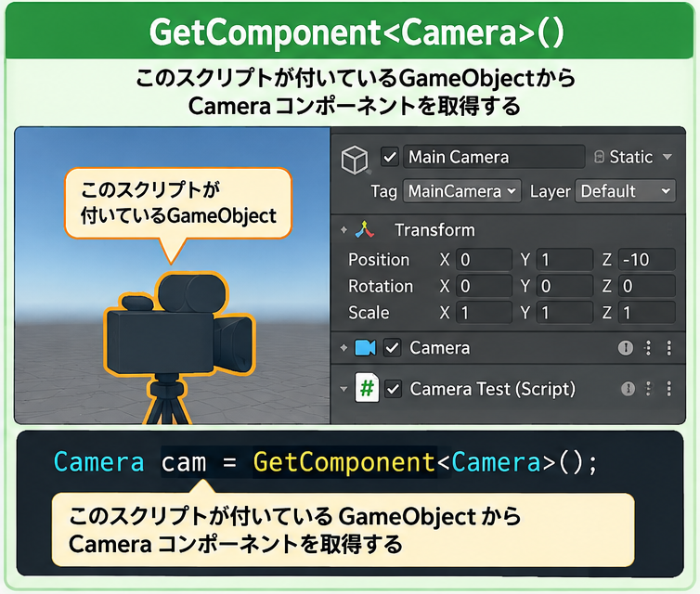Viewport: 700px width, 594px height.
Task: Click the Scale X field
Action: 484,313
